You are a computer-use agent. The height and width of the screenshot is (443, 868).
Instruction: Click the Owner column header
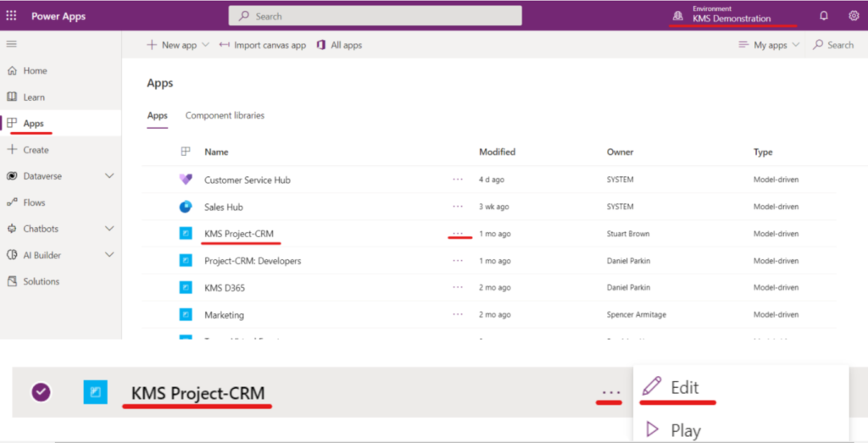pos(620,152)
